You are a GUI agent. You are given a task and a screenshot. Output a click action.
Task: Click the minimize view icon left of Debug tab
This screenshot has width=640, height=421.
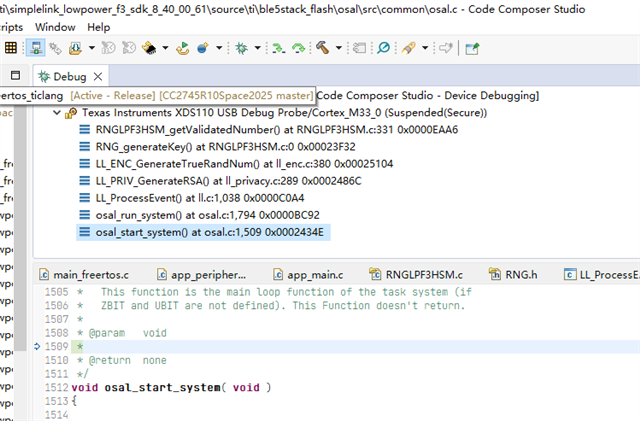pos(16,76)
